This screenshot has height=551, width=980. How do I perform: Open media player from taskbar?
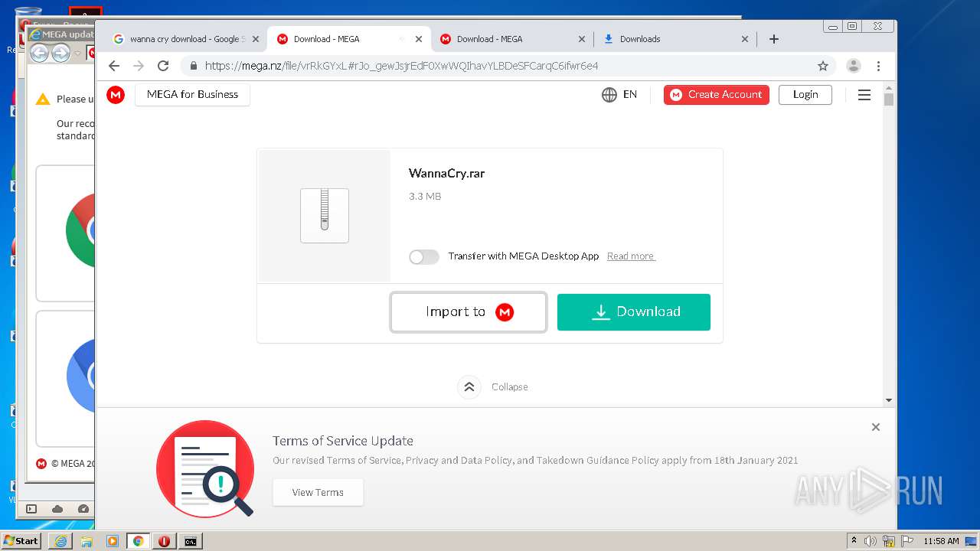pyautogui.click(x=113, y=541)
